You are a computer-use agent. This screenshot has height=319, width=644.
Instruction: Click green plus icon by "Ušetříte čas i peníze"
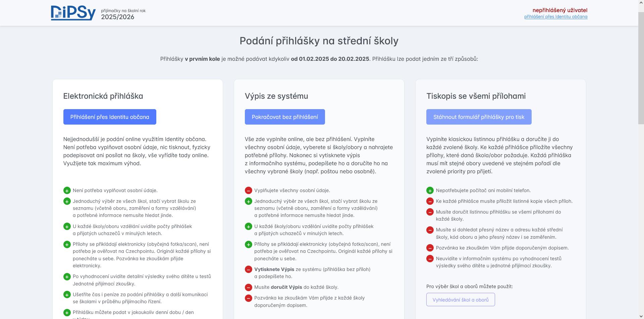[67, 295]
